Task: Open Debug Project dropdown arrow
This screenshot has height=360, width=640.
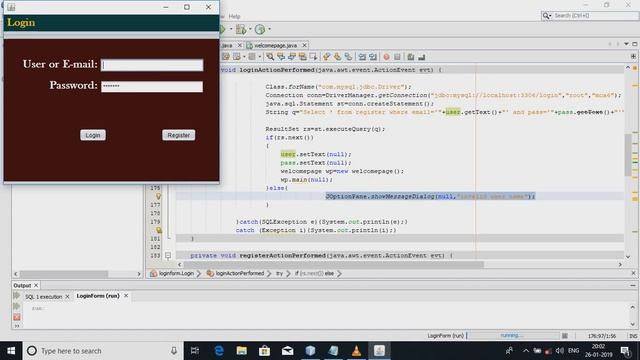Action: click(x=250, y=29)
